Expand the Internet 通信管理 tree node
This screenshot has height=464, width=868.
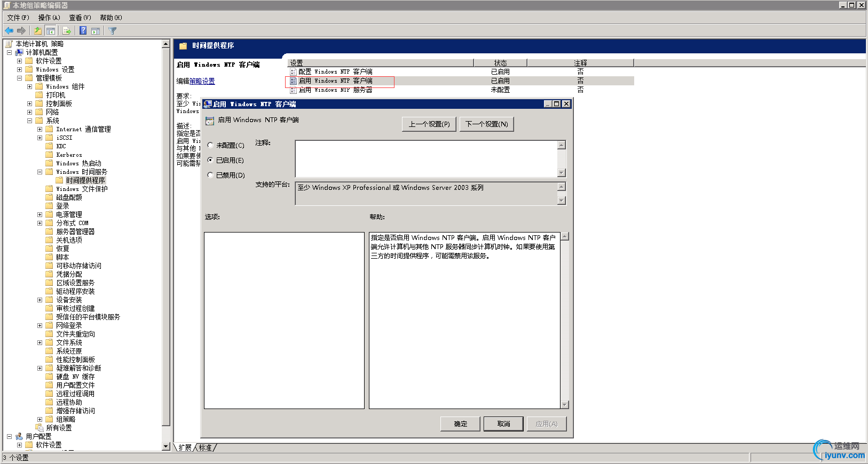point(40,129)
